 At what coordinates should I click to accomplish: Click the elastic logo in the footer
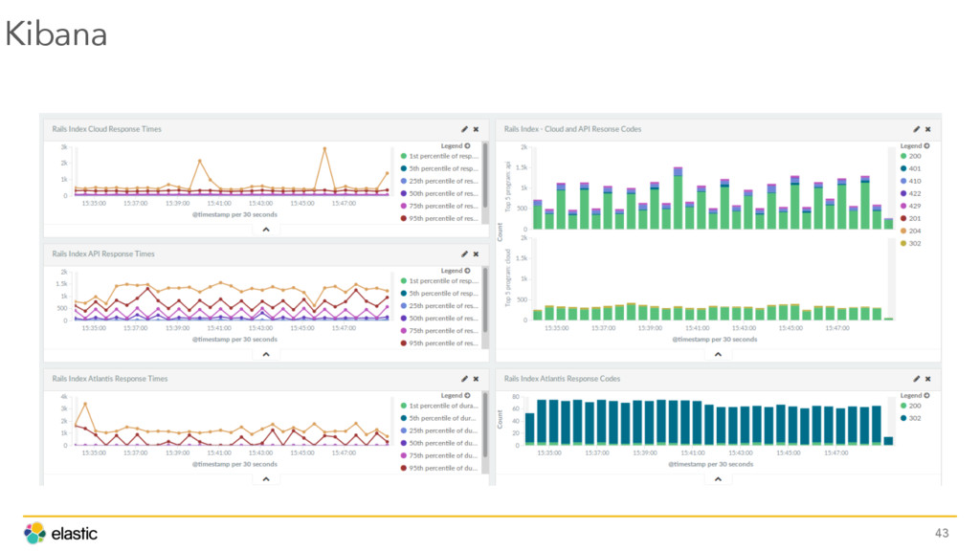60,534
